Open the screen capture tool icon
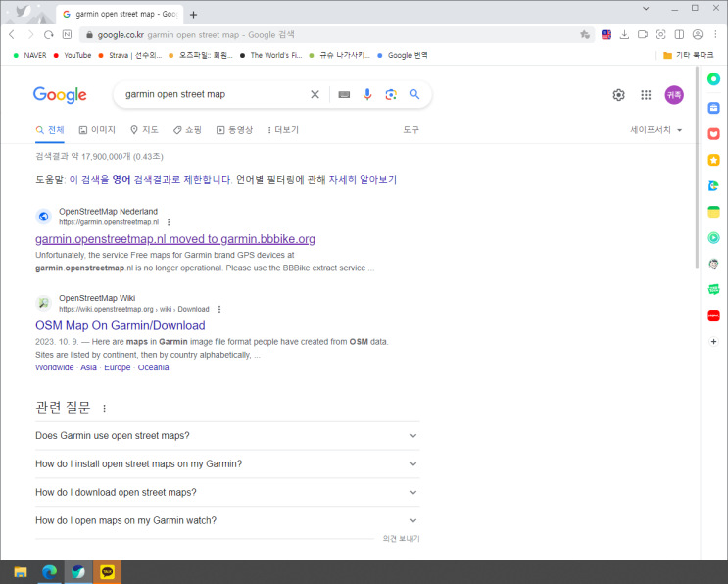The image size is (728, 584). (x=660, y=35)
